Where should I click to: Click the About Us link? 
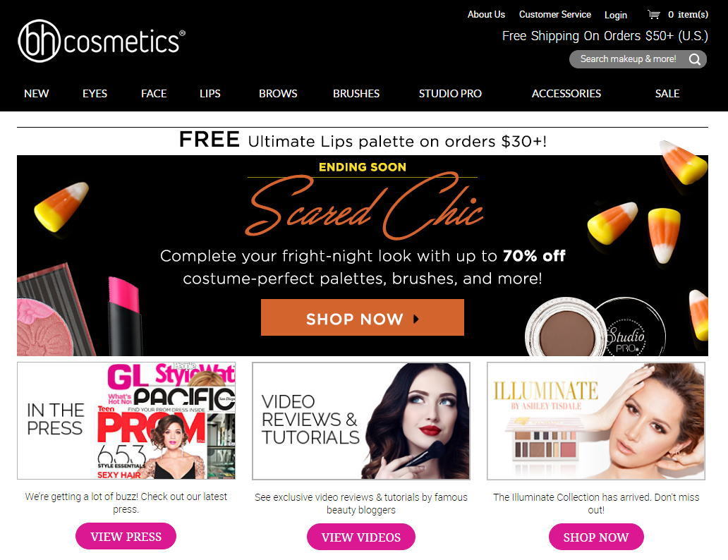486,14
